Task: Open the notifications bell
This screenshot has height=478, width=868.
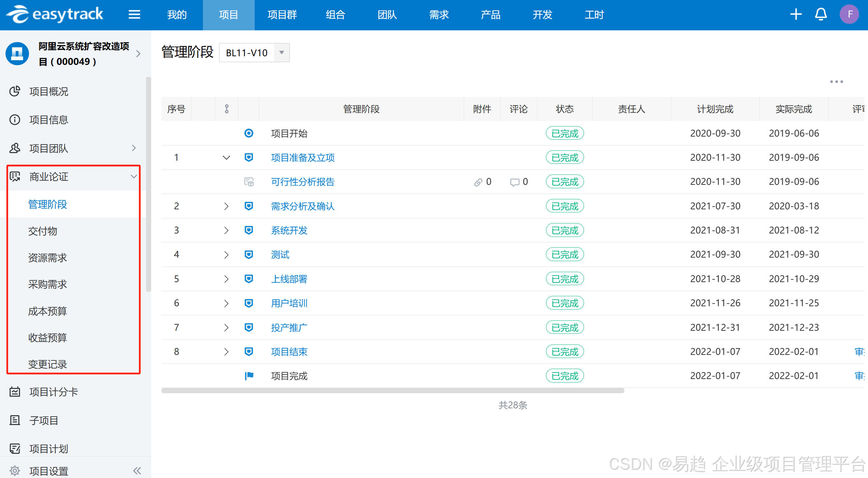Action: pyautogui.click(x=821, y=14)
